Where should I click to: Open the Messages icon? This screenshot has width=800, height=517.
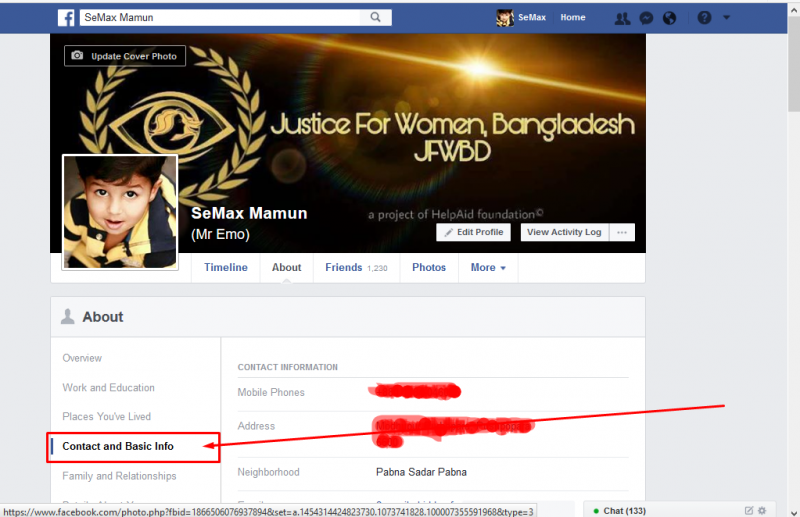[x=646, y=18]
